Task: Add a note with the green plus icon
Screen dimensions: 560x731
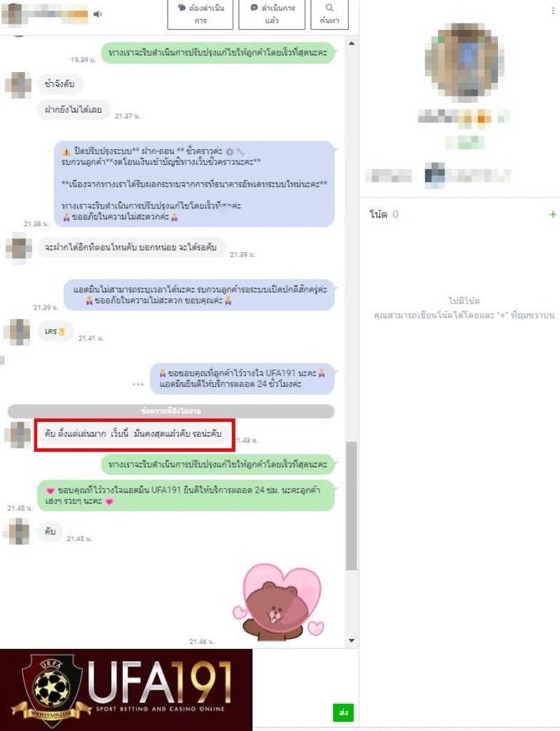Action: [x=553, y=214]
